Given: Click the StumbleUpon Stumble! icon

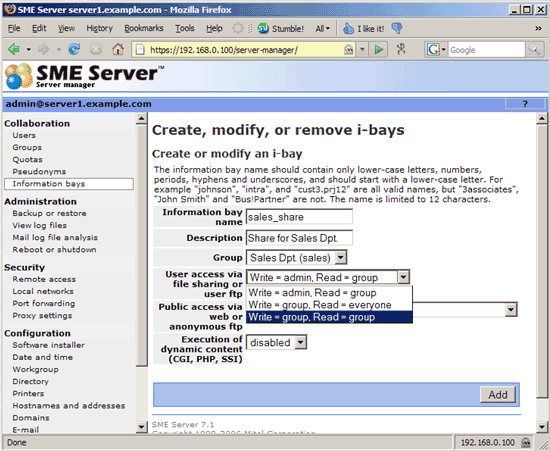Looking at the screenshot, I should [x=263, y=28].
